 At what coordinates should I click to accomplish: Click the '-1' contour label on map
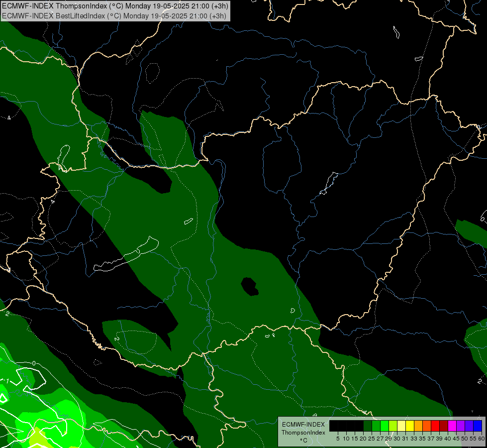click(x=7, y=381)
